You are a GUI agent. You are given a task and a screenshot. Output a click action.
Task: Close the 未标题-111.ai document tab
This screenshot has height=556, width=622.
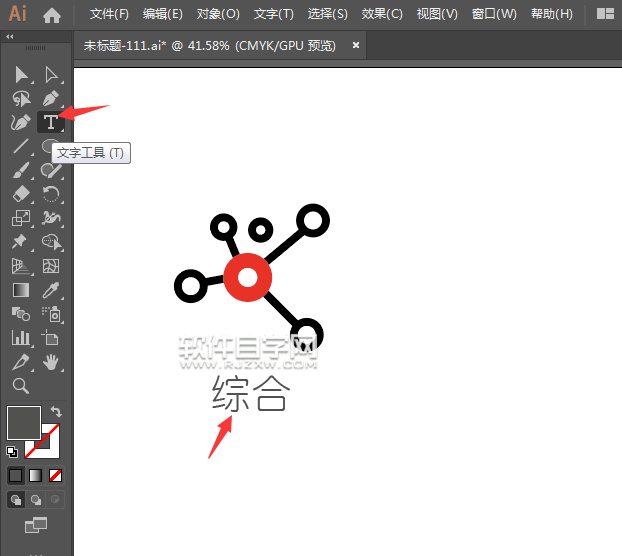[356, 45]
